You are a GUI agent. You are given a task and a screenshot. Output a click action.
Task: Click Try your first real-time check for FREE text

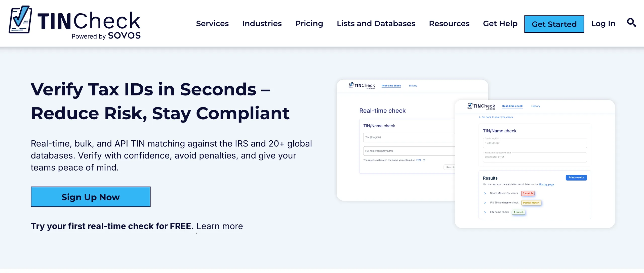coord(112,226)
